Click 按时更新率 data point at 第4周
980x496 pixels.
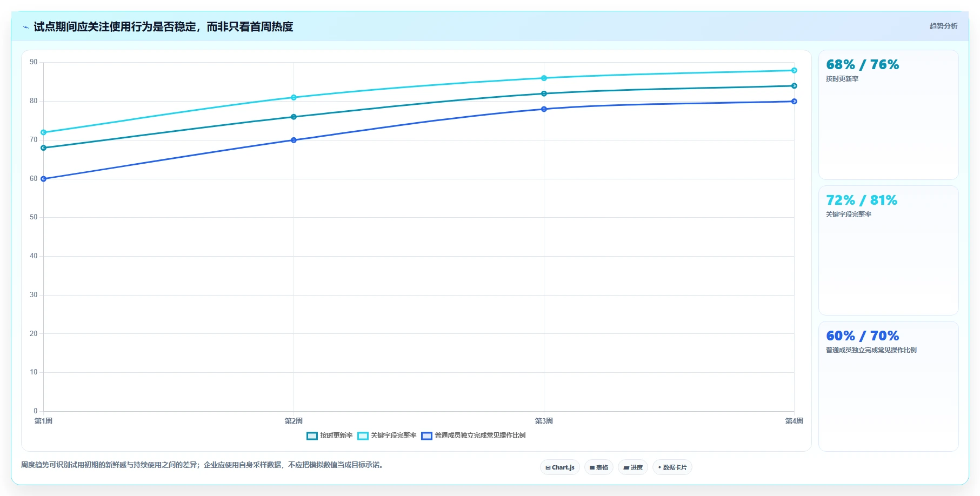tap(794, 86)
